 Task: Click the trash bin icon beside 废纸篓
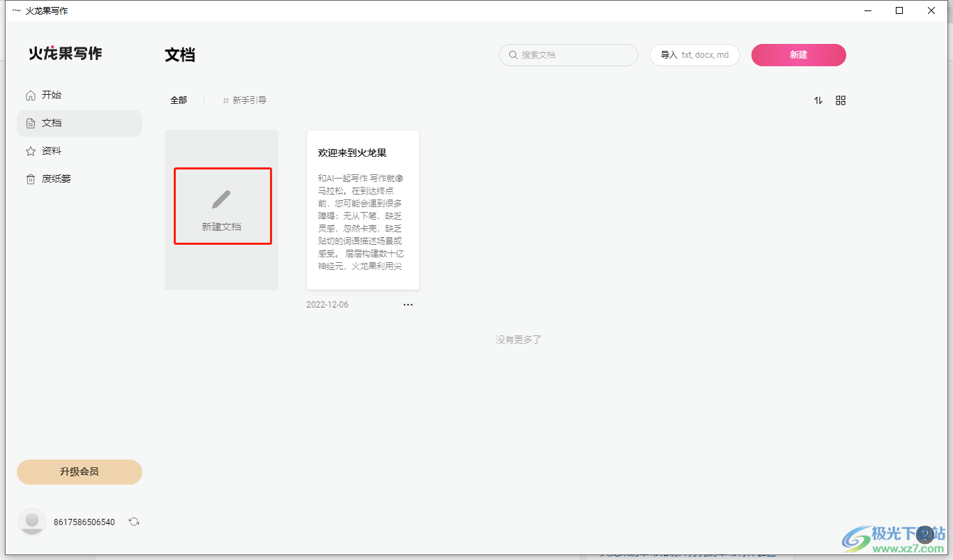point(30,179)
